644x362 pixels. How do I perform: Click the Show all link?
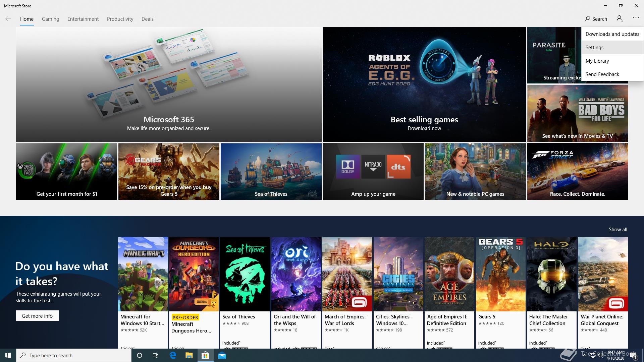click(618, 230)
